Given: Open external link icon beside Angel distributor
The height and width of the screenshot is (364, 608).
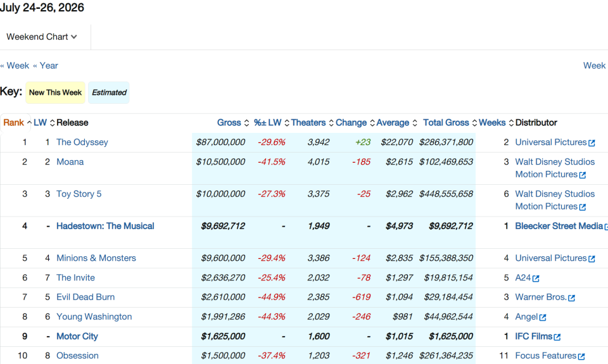Looking at the screenshot, I should pyautogui.click(x=543, y=318).
